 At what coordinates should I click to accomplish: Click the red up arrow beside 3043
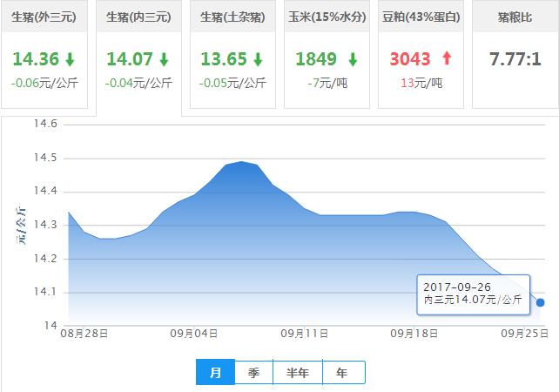coord(448,59)
